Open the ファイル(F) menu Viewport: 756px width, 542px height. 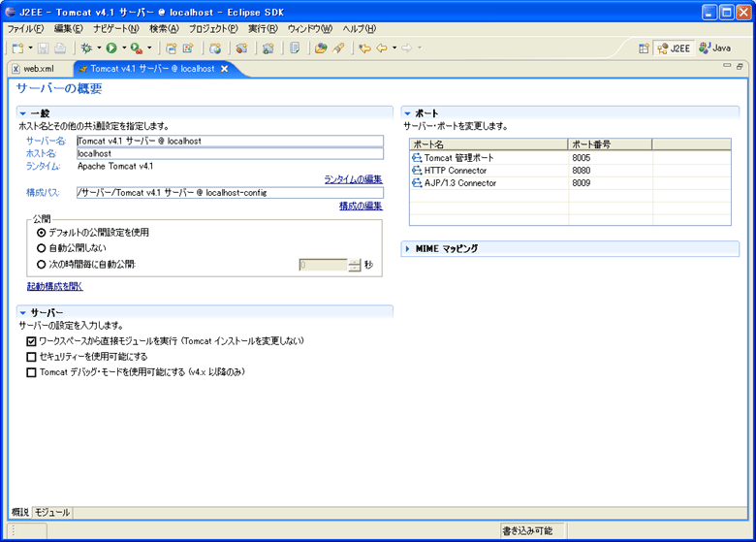click(25, 29)
